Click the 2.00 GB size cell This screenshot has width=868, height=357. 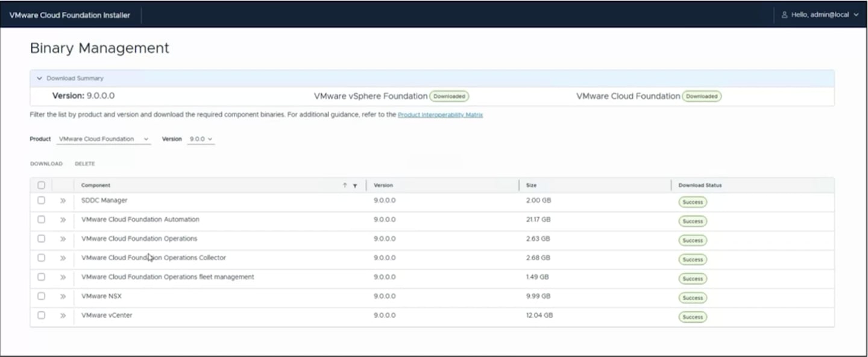point(538,200)
